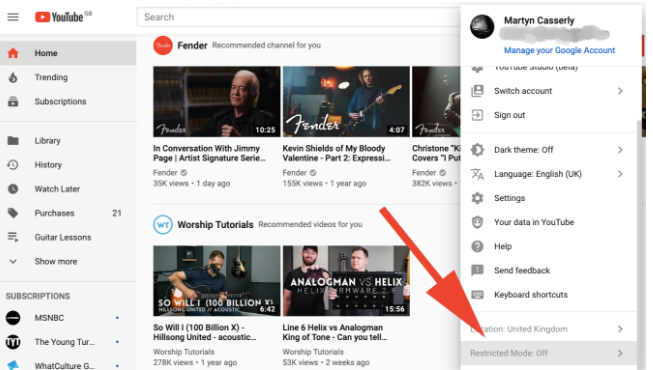
Task: Expand Restricted Mode submenu chevron
Action: (x=621, y=353)
